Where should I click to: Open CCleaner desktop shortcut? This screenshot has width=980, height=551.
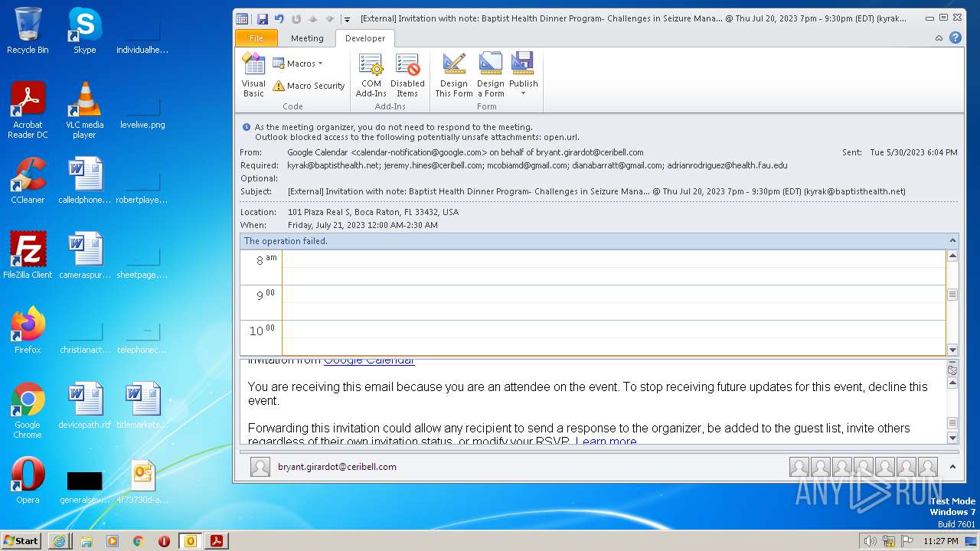28,181
